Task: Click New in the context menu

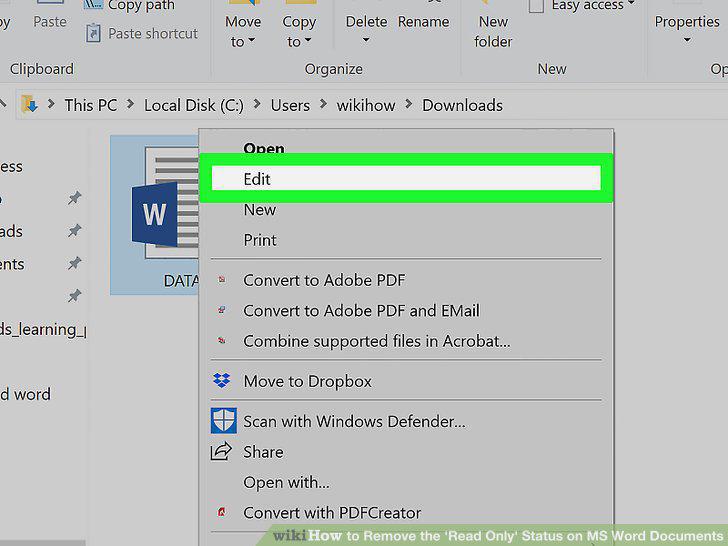Action: click(x=260, y=210)
